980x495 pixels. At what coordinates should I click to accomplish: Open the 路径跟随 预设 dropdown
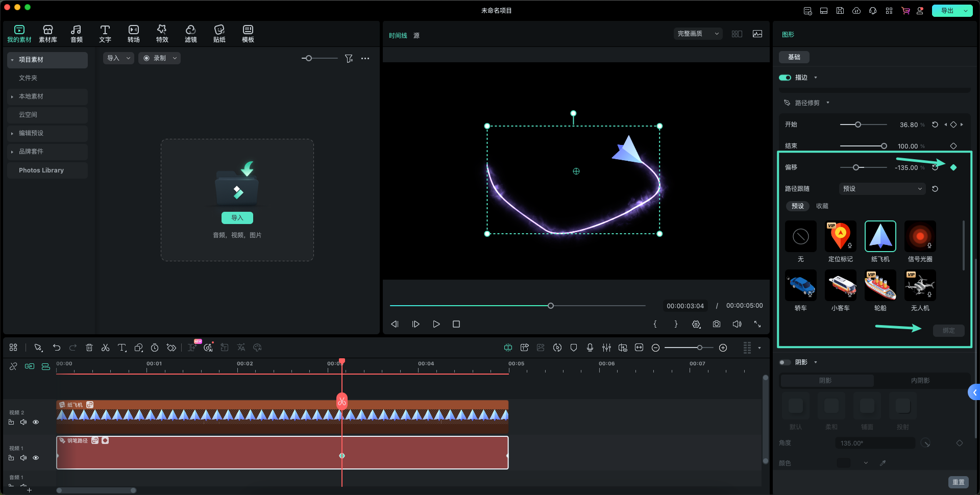click(882, 189)
